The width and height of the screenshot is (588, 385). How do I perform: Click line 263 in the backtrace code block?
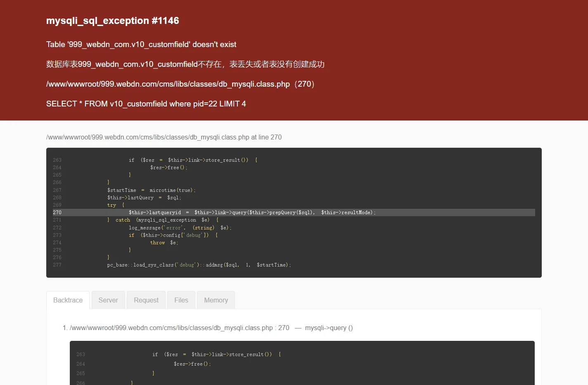216,354
